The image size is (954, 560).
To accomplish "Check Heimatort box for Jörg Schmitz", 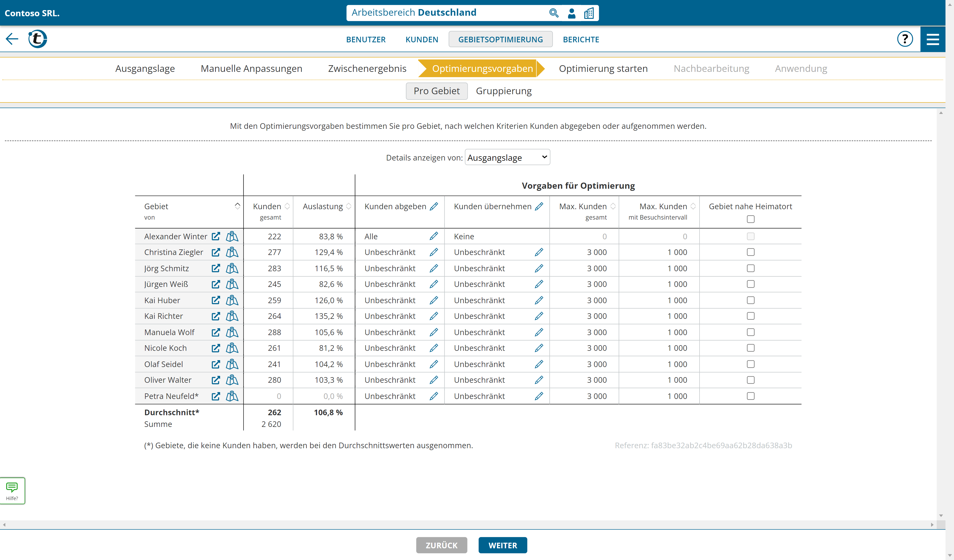I will [x=751, y=269].
